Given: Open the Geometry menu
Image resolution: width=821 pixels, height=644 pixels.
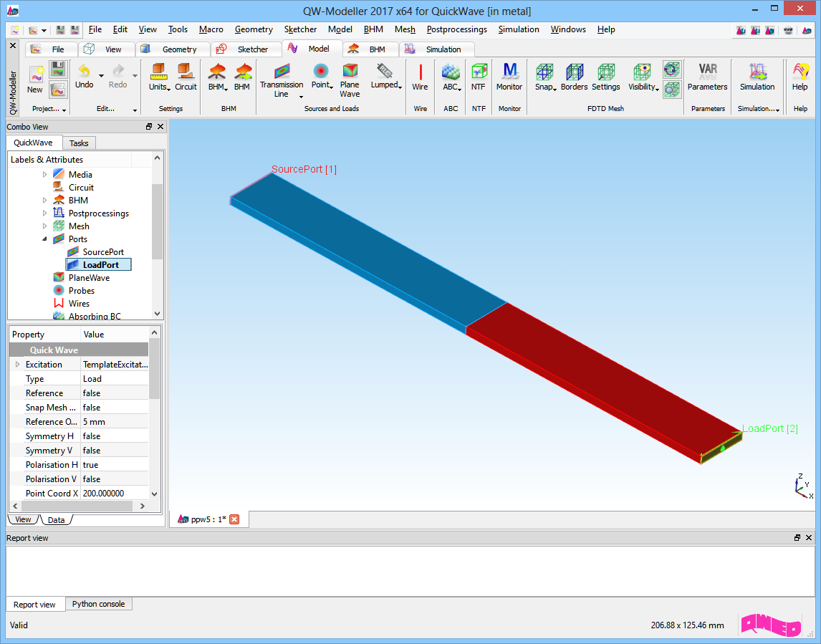Looking at the screenshot, I should click(254, 29).
